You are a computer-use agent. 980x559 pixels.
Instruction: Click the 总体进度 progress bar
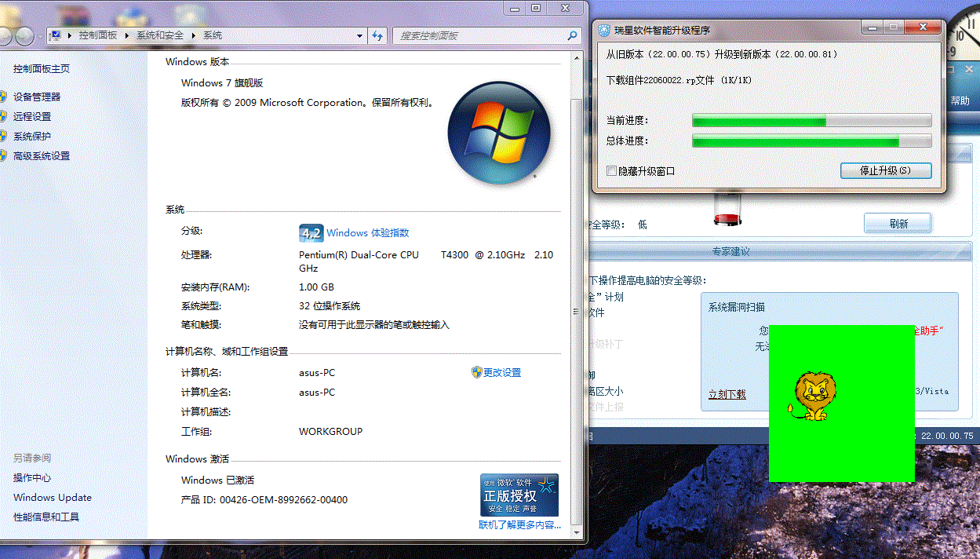tap(812, 141)
